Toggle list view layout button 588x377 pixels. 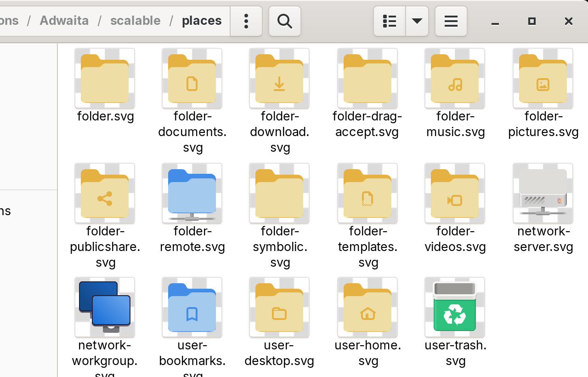click(390, 21)
